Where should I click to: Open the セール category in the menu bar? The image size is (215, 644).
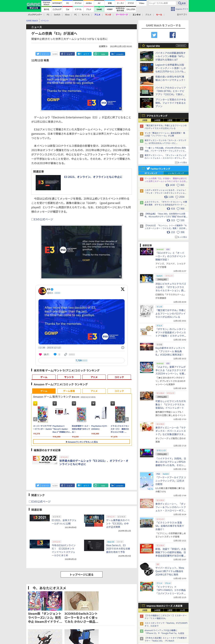click(x=159, y=15)
